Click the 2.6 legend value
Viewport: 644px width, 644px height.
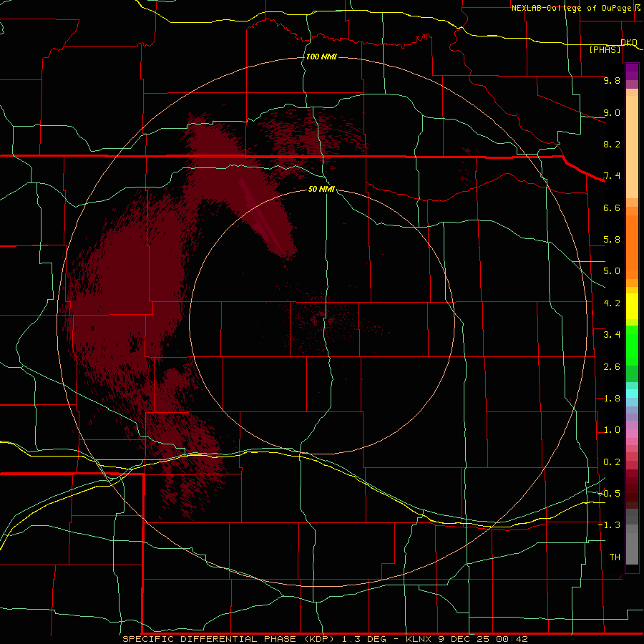(x=612, y=367)
